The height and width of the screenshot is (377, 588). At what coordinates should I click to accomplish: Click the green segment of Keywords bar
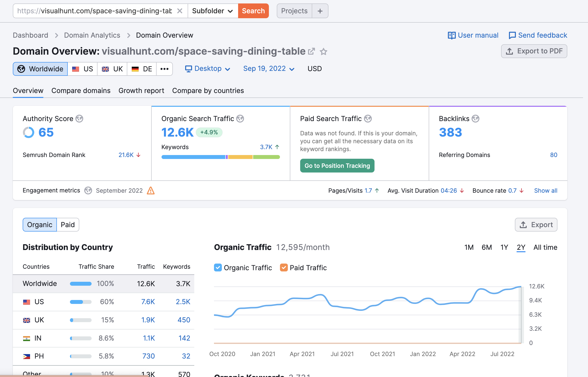(266, 157)
